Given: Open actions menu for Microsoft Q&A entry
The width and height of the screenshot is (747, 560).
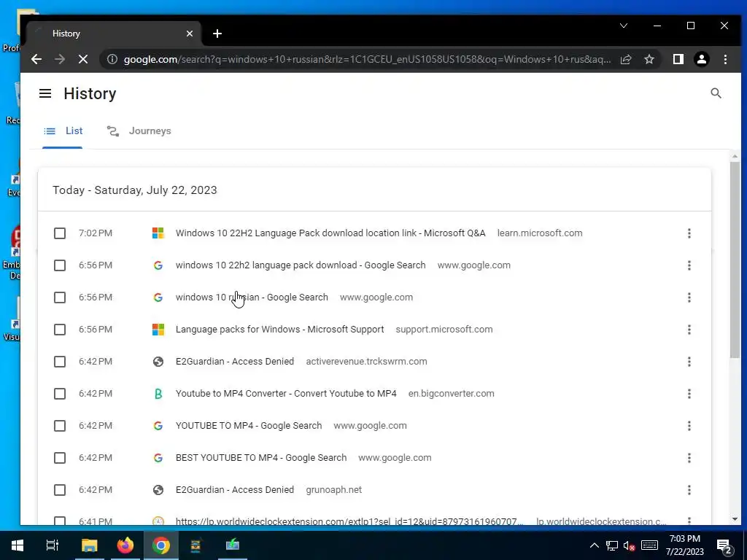Looking at the screenshot, I should click(x=689, y=233).
